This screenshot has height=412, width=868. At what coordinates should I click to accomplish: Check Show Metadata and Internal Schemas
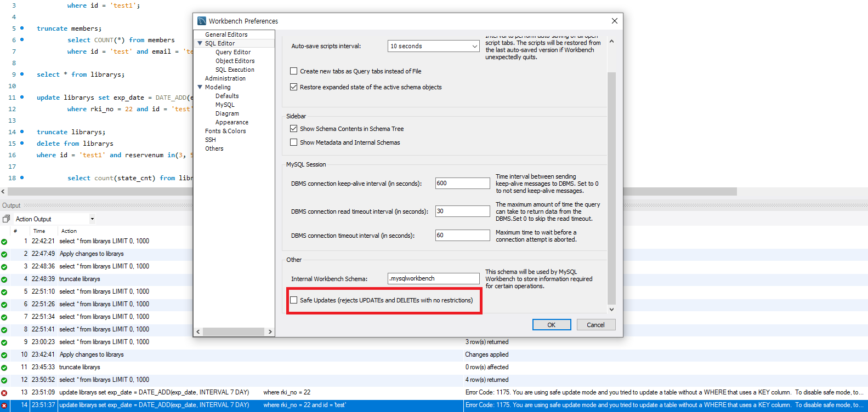(x=294, y=142)
